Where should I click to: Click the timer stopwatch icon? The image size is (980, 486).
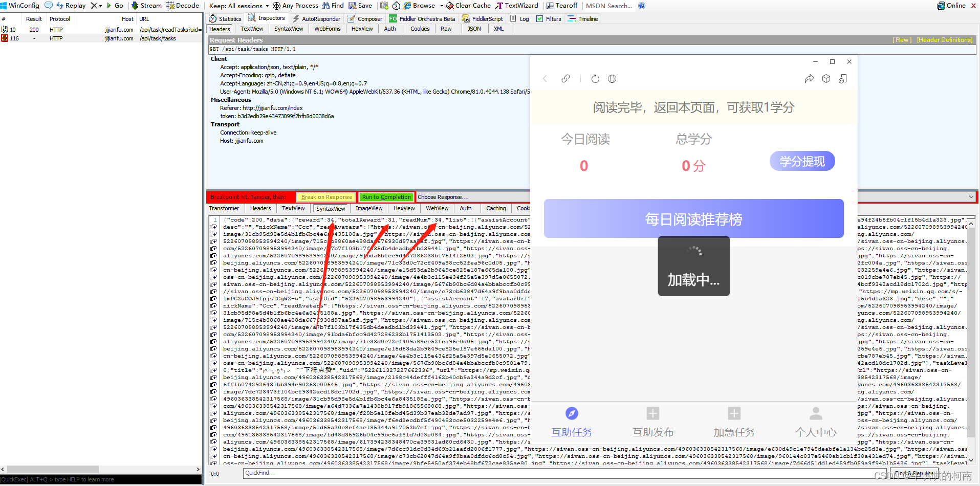click(x=396, y=6)
